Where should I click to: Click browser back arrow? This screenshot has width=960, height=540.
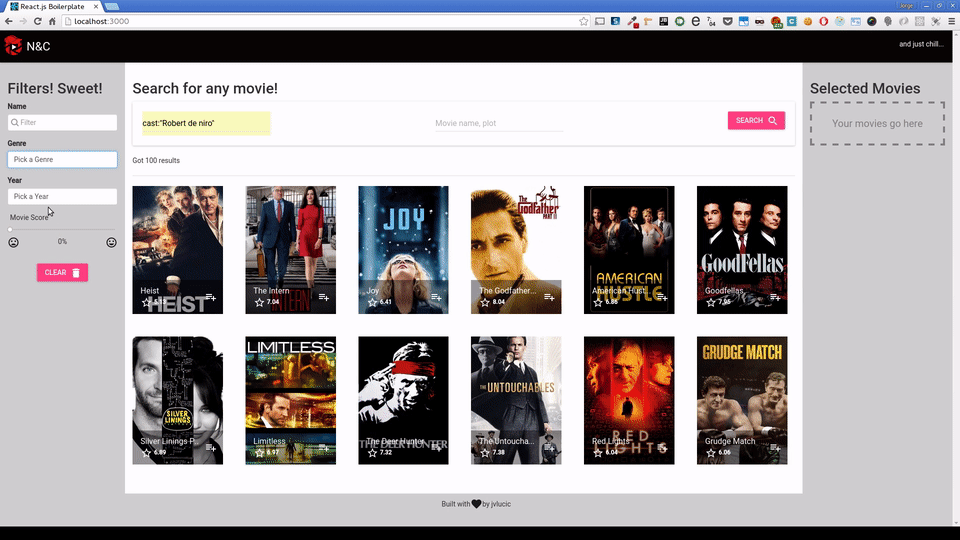point(9,21)
